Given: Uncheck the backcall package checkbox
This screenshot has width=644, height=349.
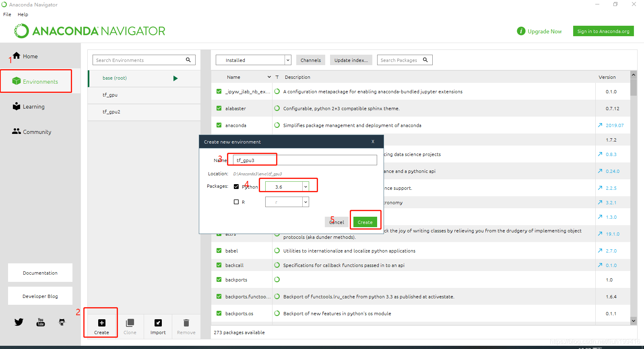Looking at the screenshot, I should (x=219, y=265).
